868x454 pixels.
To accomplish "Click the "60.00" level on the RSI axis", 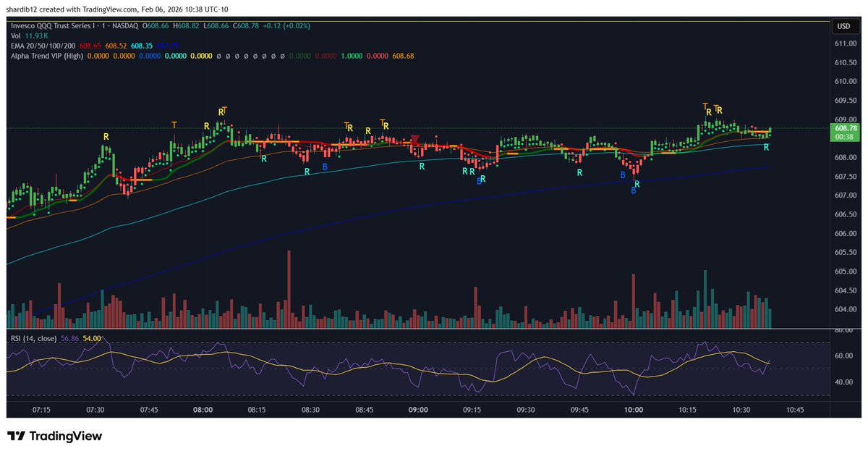I will pyautogui.click(x=843, y=356).
